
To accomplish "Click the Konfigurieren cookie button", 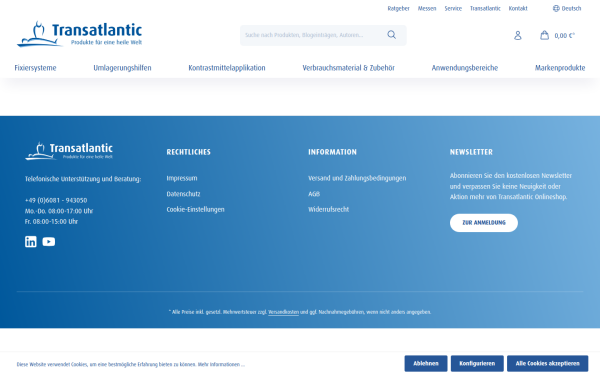I will coord(477,364).
